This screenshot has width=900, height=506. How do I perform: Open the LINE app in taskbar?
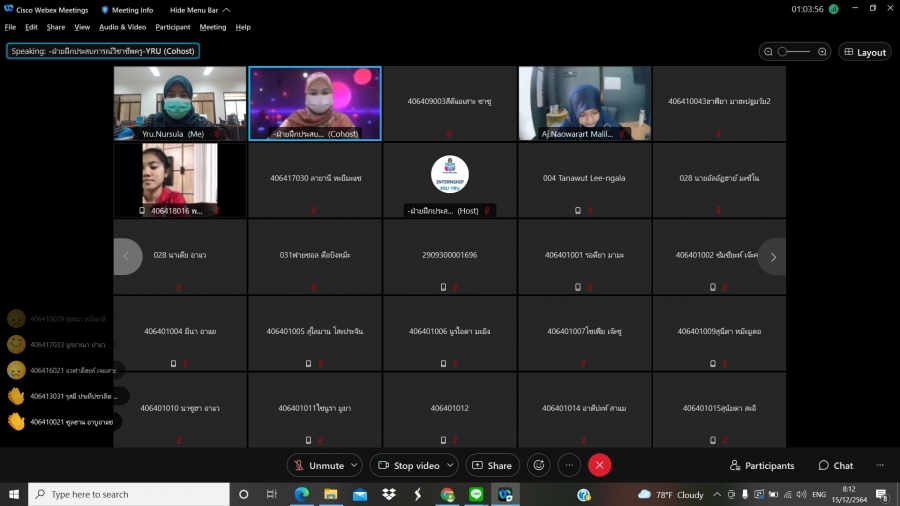click(476, 494)
